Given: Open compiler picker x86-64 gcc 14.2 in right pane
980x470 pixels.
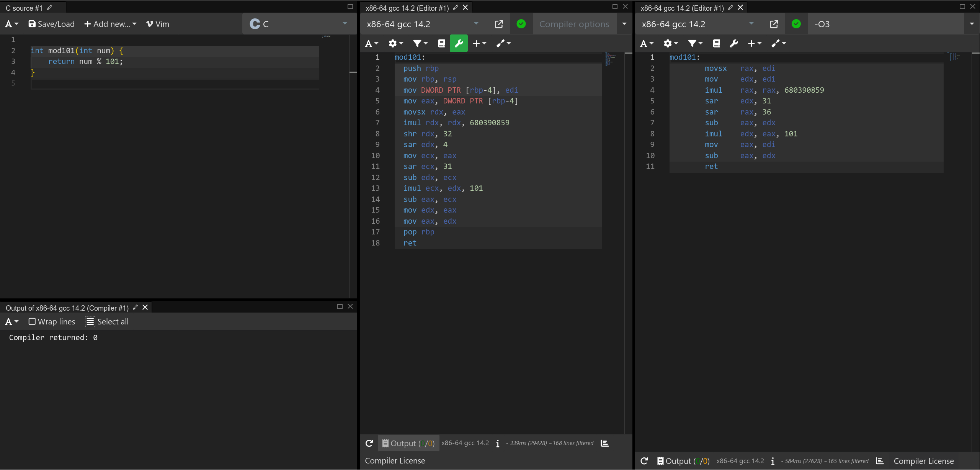Looking at the screenshot, I should click(697, 24).
